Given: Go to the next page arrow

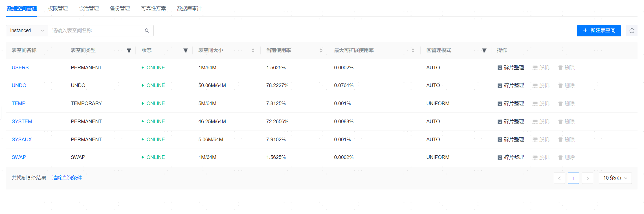Looking at the screenshot, I should tap(588, 178).
